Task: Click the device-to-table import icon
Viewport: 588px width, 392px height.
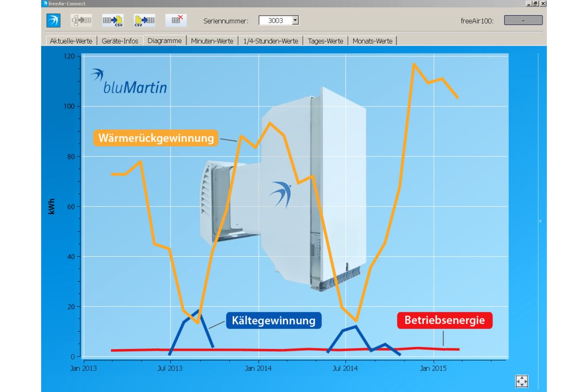Action: tap(81, 21)
